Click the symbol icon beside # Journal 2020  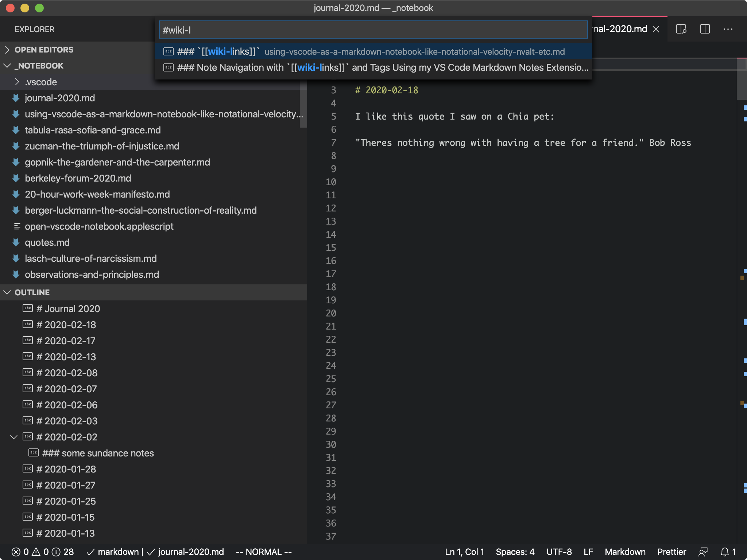click(x=28, y=308)
